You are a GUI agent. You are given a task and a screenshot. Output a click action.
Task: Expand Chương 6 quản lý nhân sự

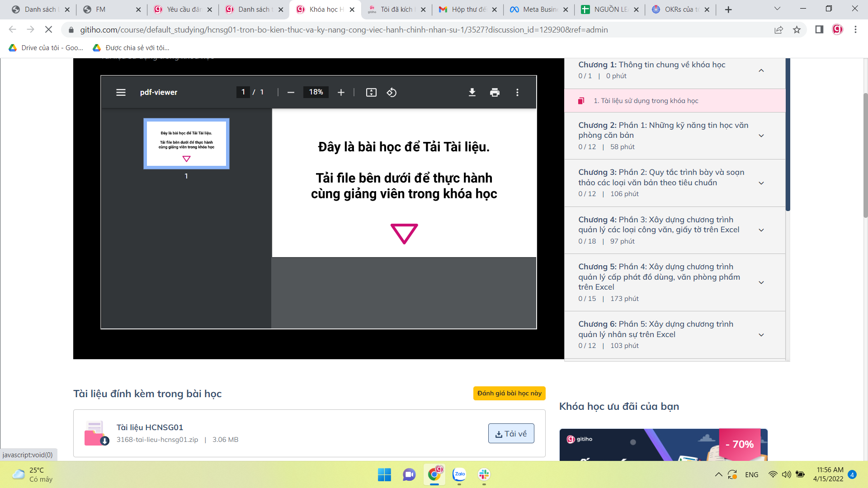click(x=761, y=335)
